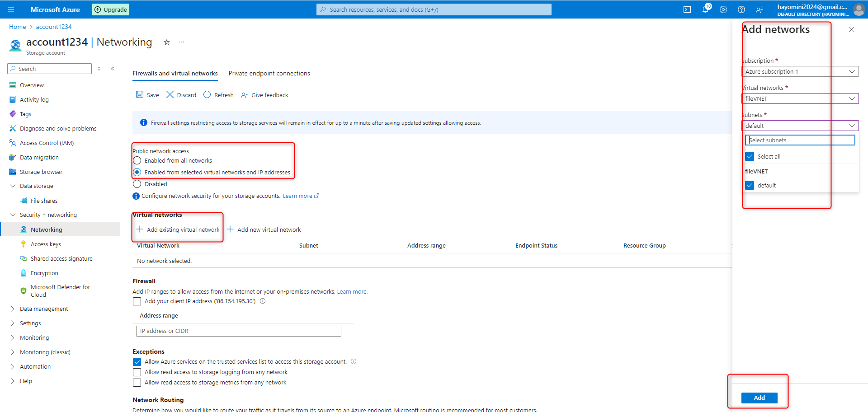The image size is (868, 412).
Task: Open the Subnets dropdown
Action: [x=800, y=126]
